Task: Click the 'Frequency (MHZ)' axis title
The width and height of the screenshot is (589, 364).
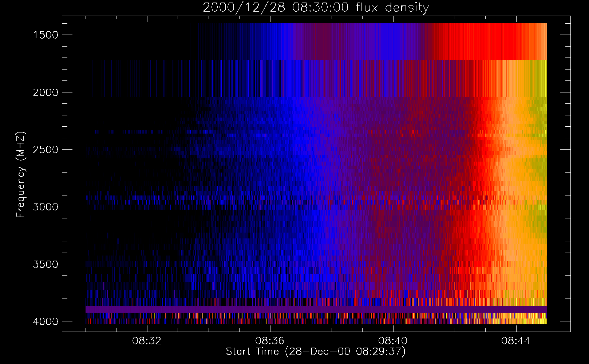Action: pyautogui.click(x=21, y=175)
